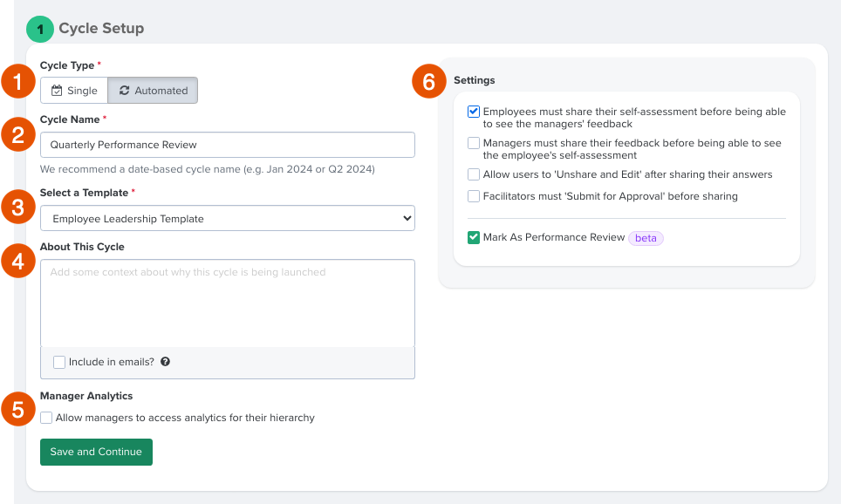This screenshot has height=504, width=841.
Task: Click inside the Cycle Name text field
Action: [227, 144]
